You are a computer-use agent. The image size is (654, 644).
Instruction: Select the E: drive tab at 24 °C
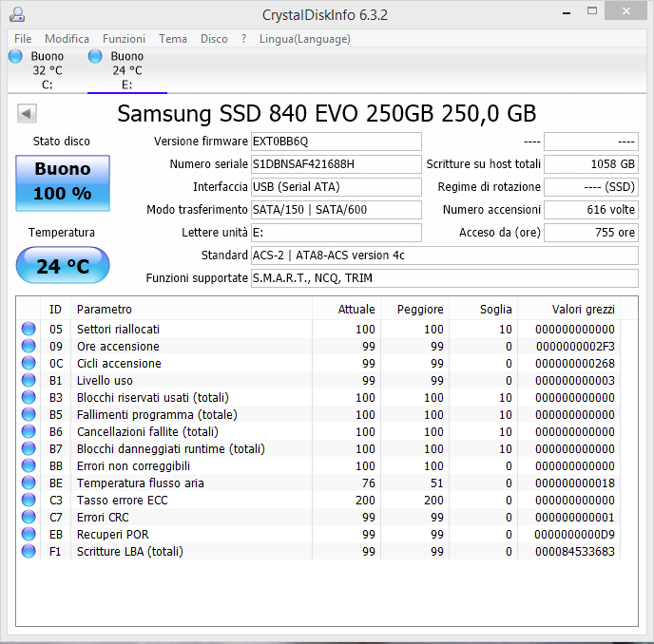point(127,70)
